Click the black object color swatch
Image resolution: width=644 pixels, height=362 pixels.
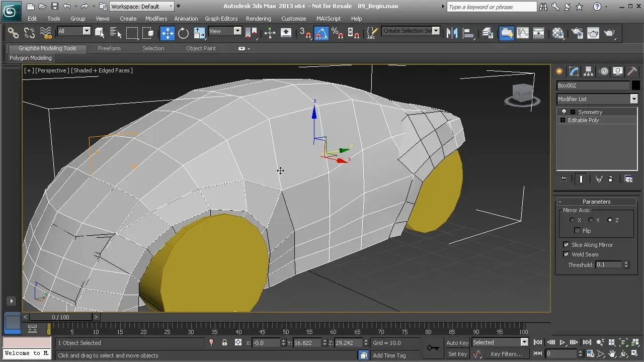click(x=635, y=85)
